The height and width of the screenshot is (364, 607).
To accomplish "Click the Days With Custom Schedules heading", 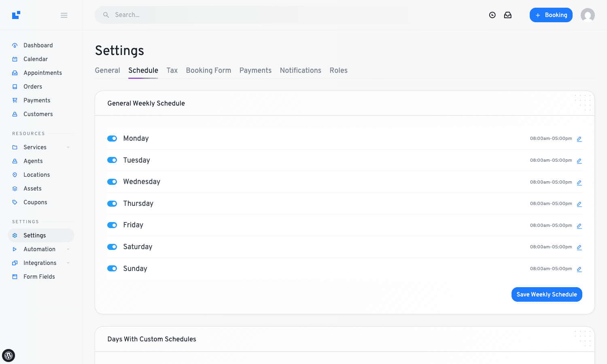I will 152,339.
